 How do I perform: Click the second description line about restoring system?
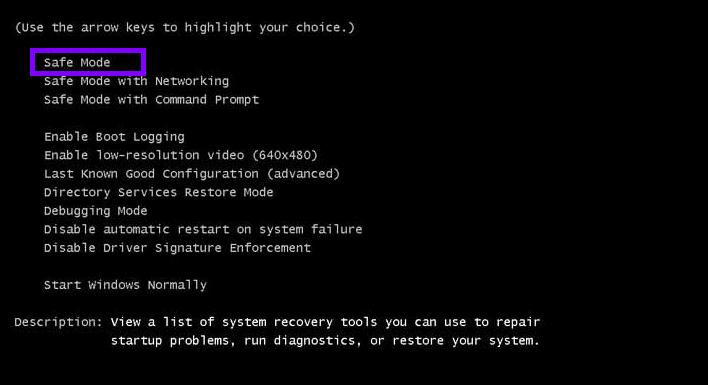326,341
